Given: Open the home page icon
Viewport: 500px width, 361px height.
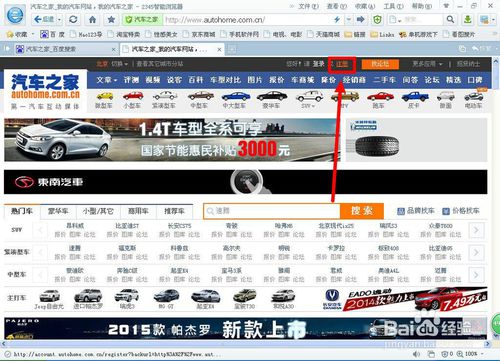Looking at the screenshot, I should [x=92, y=20].
